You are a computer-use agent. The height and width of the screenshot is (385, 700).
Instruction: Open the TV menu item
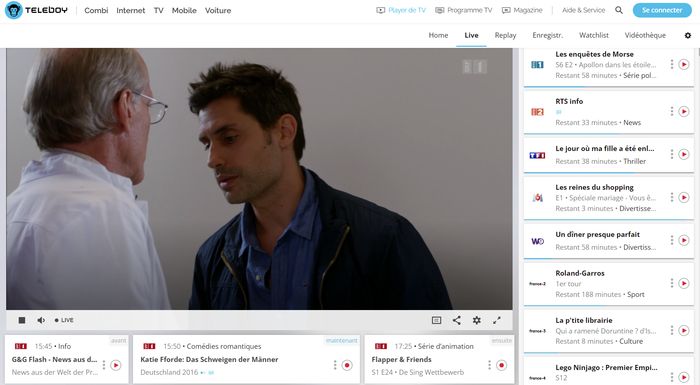pos(158,10)
